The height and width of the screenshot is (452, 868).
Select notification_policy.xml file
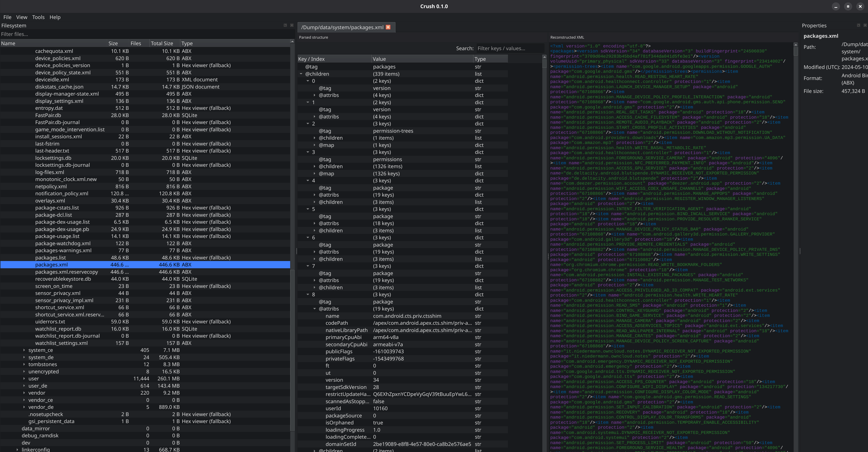145,193
